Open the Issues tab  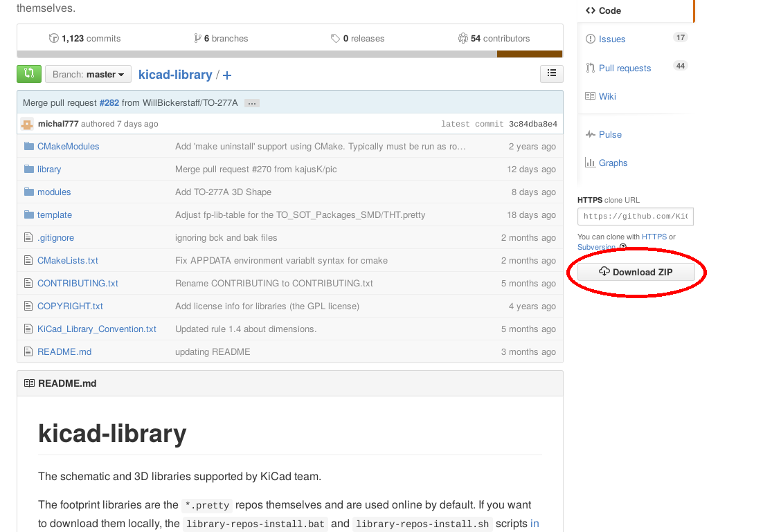click(612, 39)
